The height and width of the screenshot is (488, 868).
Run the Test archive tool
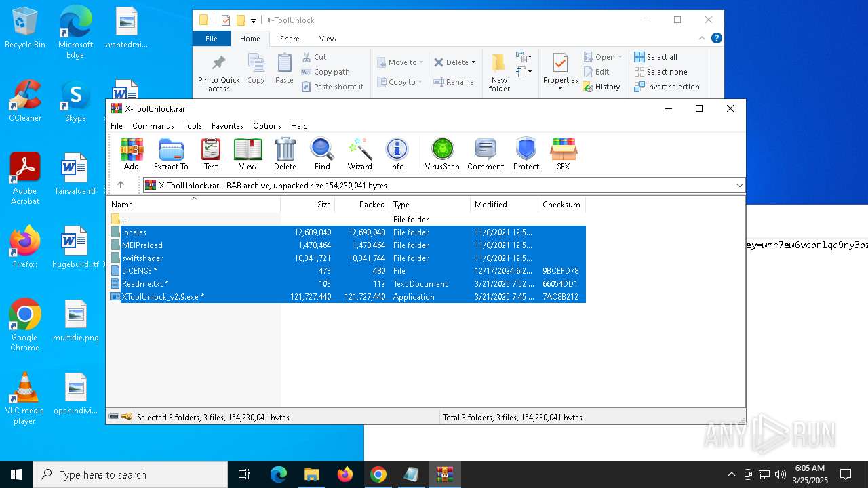211,154
